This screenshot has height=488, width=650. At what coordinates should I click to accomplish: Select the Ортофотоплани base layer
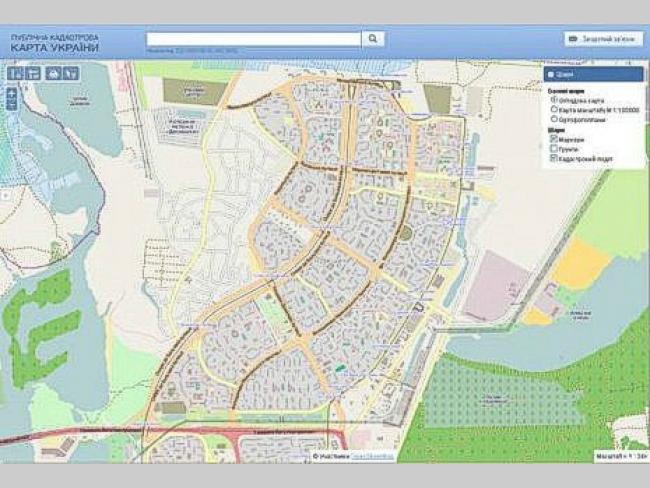(x=555, y=119)
